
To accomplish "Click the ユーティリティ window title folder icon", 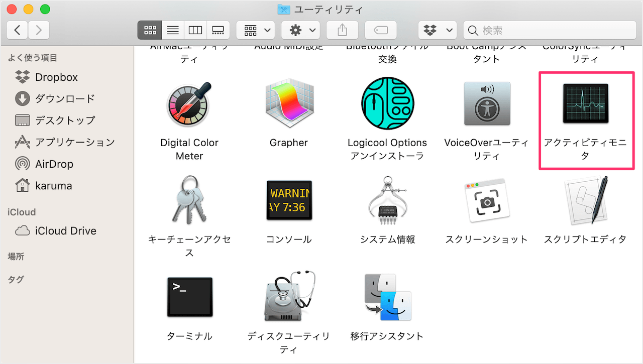I will click(x=284, y=10).
